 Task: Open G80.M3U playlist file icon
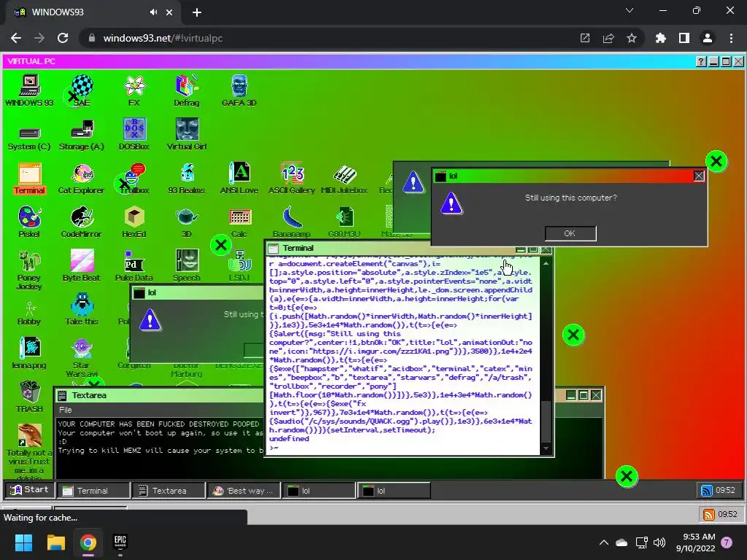point(344,222)
